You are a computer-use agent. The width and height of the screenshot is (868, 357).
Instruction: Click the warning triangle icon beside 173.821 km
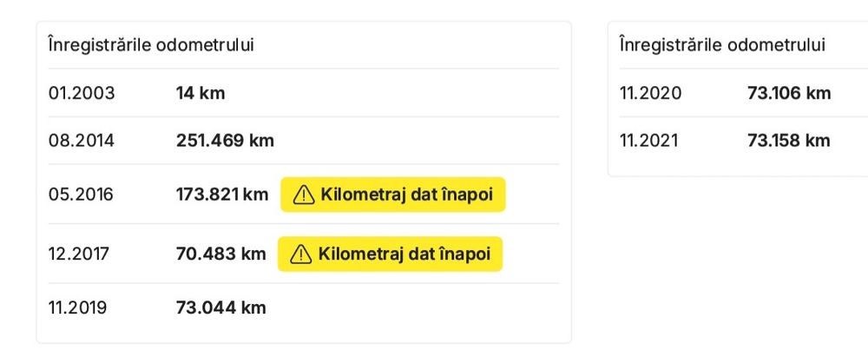(x=304, y=195)
